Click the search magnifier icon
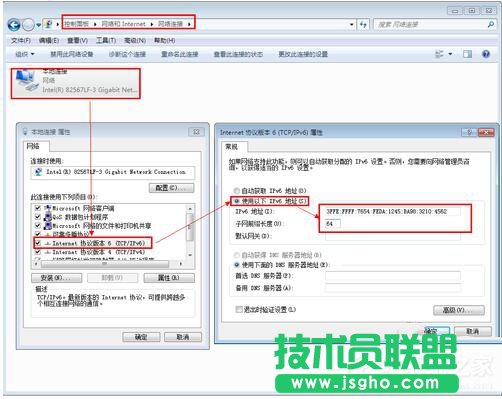The image size is (502, 399). [491, 24]
